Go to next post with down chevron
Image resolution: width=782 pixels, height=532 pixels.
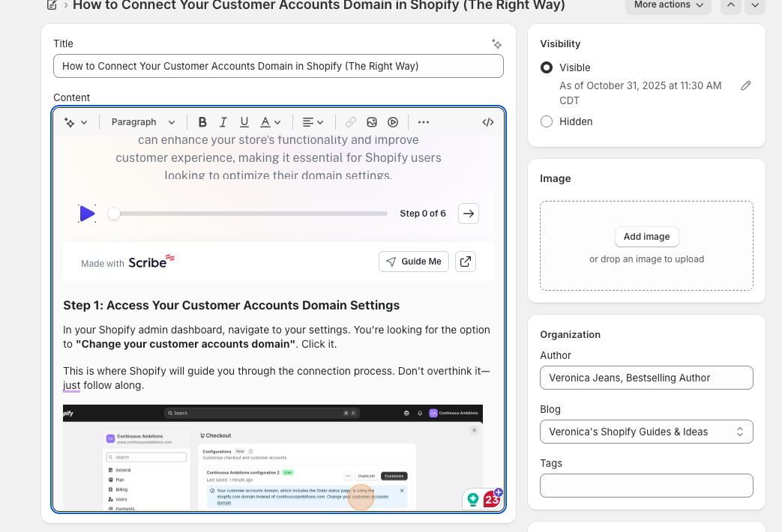(755, 5)
